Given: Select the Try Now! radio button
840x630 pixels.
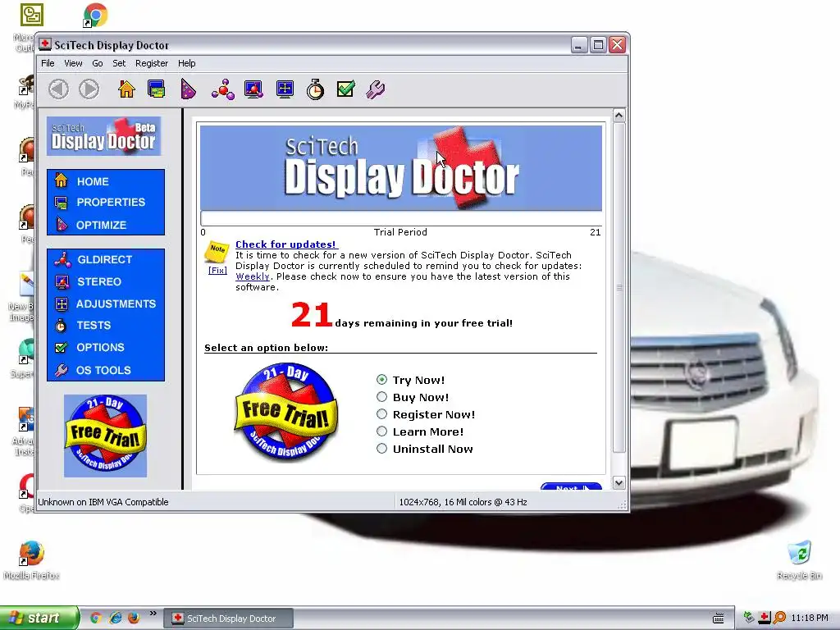Looking at the screenshot, I should pyautogui.click(x=381, y=380).
